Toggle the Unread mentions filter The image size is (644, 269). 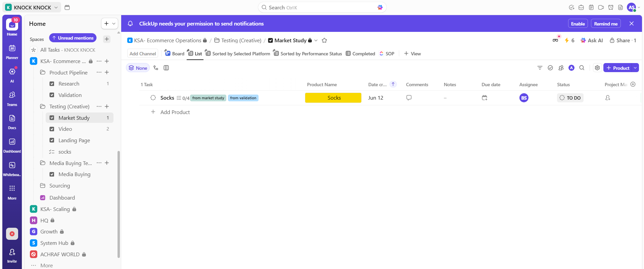(73, 38)
